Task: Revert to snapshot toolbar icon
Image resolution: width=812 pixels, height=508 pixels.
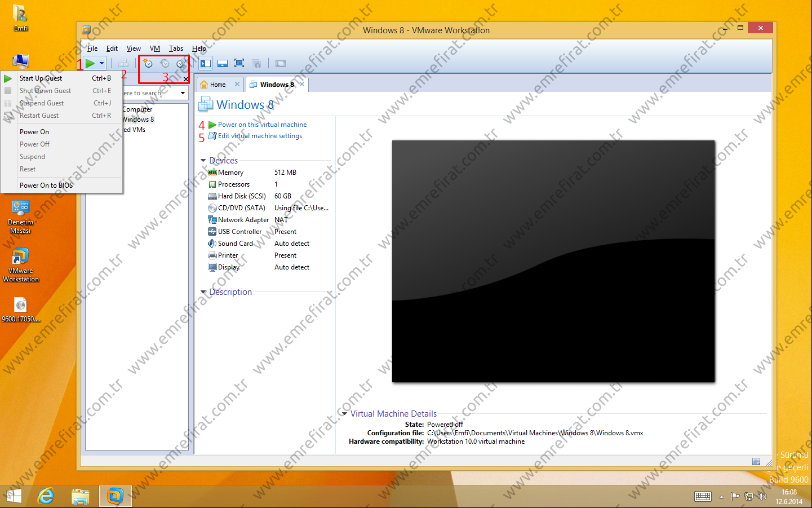Action: click(165, 64)
